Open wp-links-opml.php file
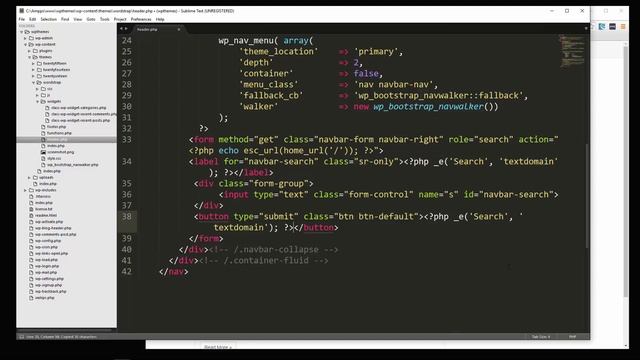Viewport: 640px width, 360px height. point(51,253)
